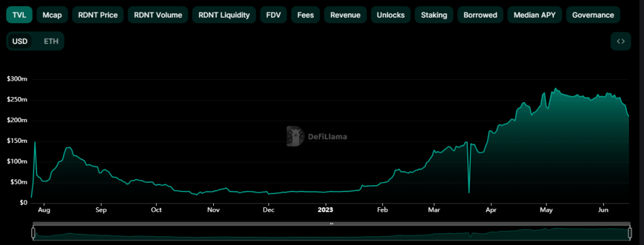Click the Jun x-axis label
Image resolution: width=644 pixels, height=245 pixels.
[603, 210]
